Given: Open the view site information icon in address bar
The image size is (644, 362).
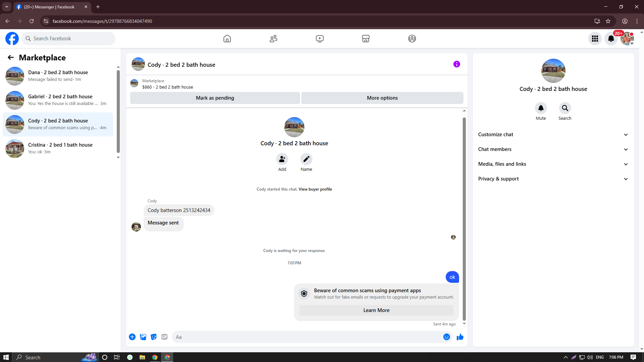Looking at the screenshot, I should click(x=46, y=21).
